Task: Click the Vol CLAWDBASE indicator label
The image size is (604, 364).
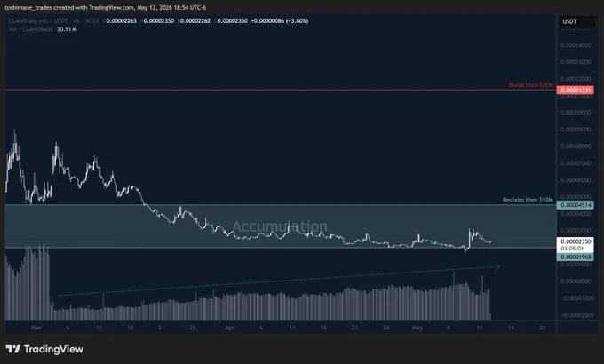Action: [31, 29]
